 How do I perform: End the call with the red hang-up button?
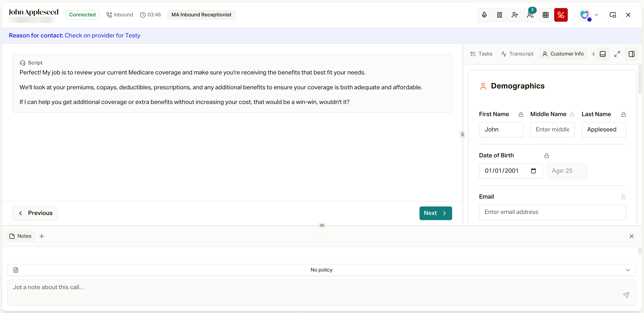pyautogui.click(x=561, y=15)
